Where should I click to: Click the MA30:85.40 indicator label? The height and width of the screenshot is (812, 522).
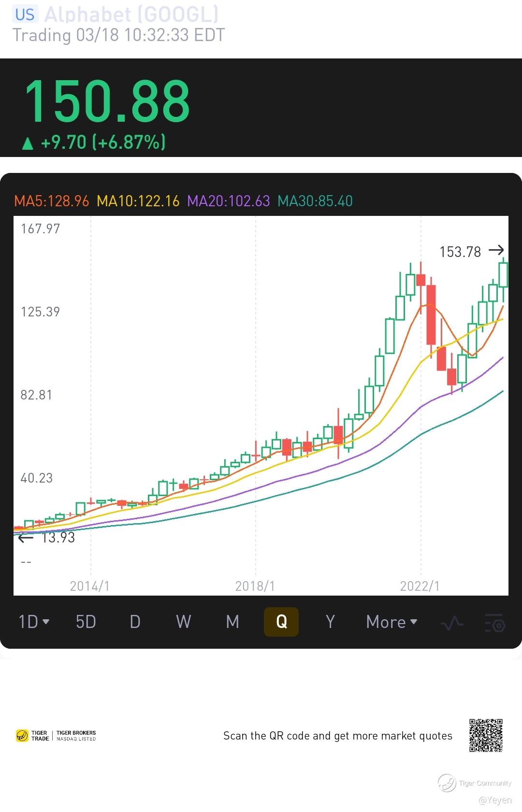pyautogui.click(x=315, y=201)
